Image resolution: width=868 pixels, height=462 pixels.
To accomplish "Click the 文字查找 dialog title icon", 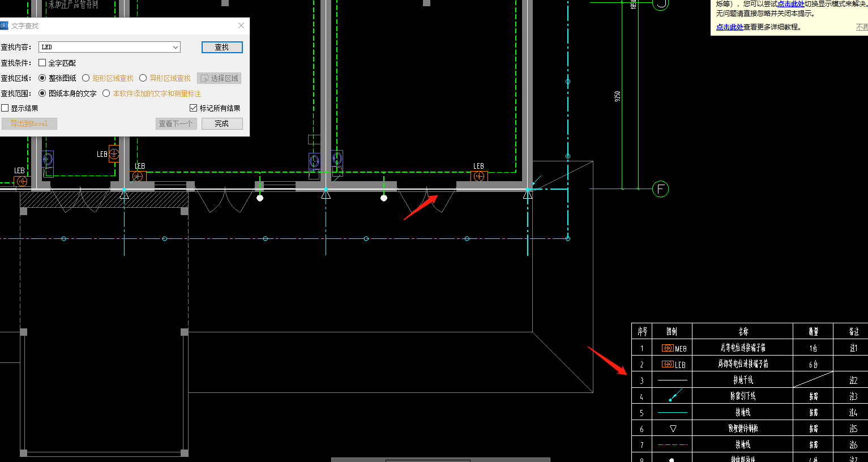I will [x=5, y=26].
